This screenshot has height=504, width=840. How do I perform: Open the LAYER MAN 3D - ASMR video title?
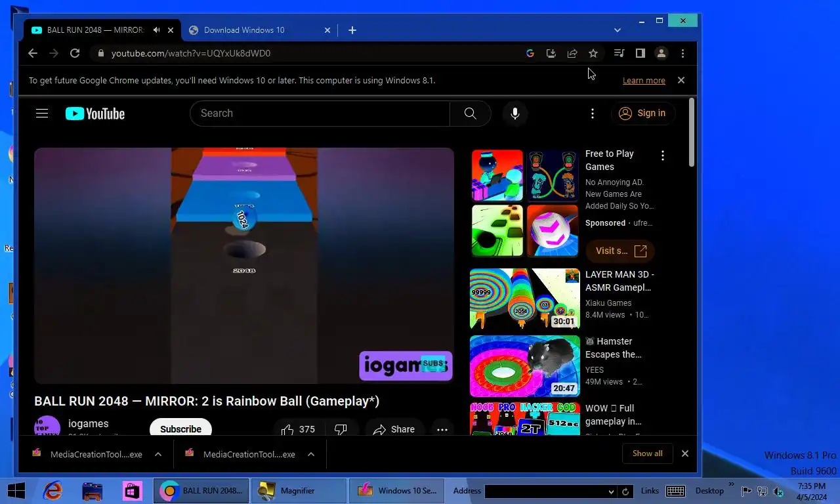(619, 281)
